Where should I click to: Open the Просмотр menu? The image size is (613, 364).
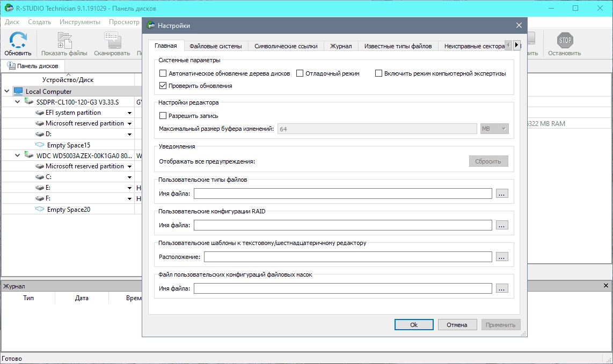pos(124,22)
